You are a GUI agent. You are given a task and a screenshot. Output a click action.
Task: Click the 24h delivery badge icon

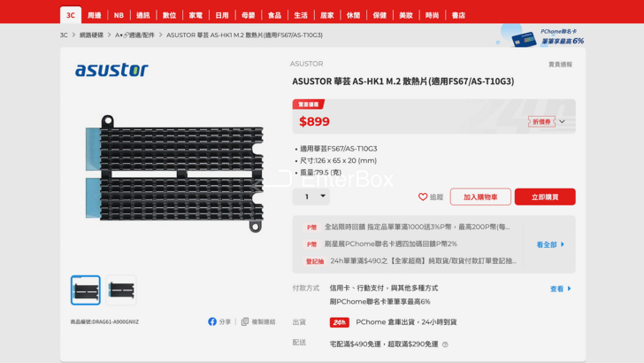point(340,322)
